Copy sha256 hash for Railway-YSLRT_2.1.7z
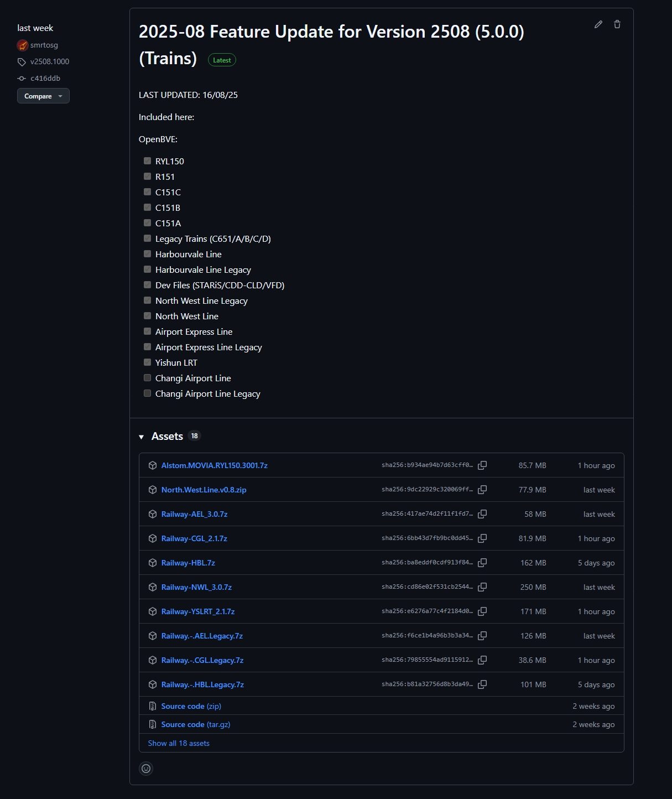This screenshot has width=672, height=799. (482, 611)
